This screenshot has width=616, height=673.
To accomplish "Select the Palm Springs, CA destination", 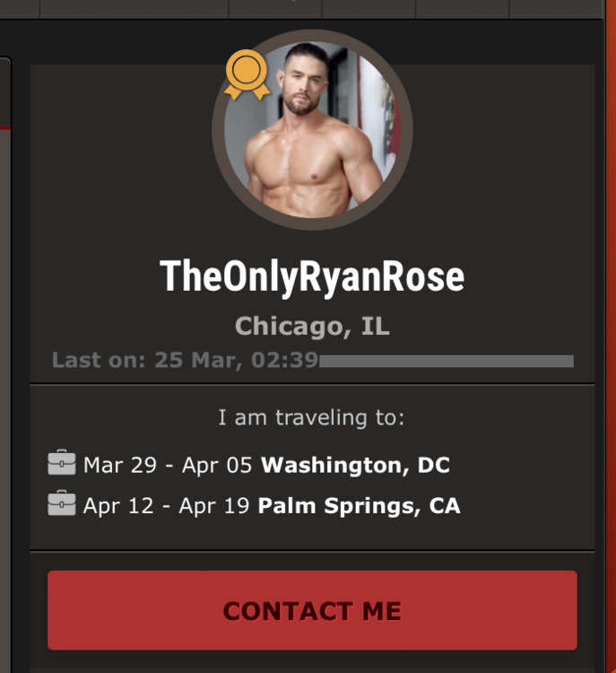I will (359, 505).
